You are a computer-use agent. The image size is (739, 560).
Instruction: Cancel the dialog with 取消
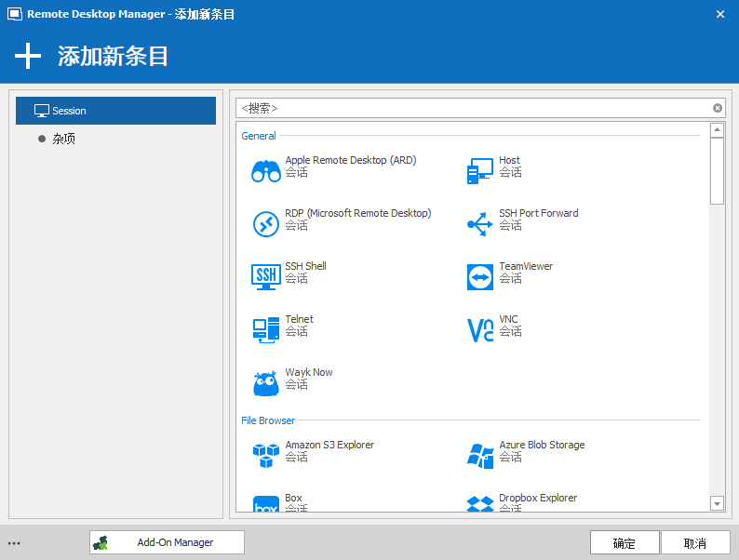695,543
